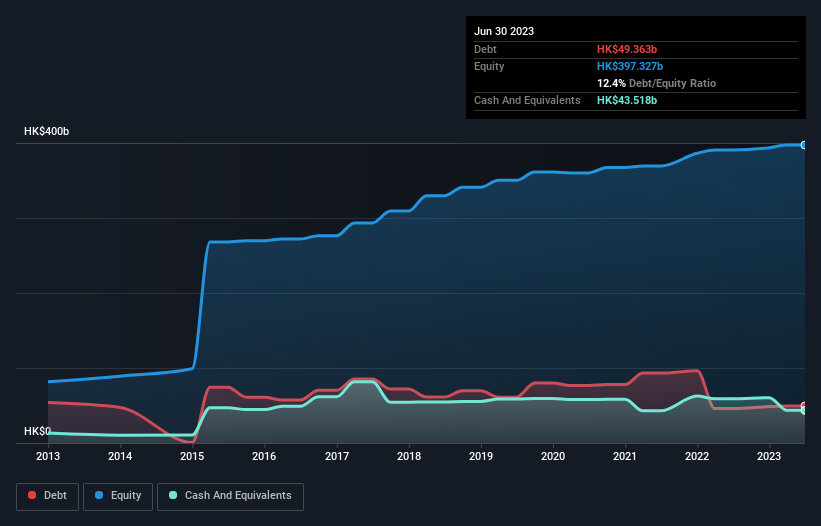
Task: Click the 2020 x-axis label
Action: pyautogui.click(x=553, y=456)
